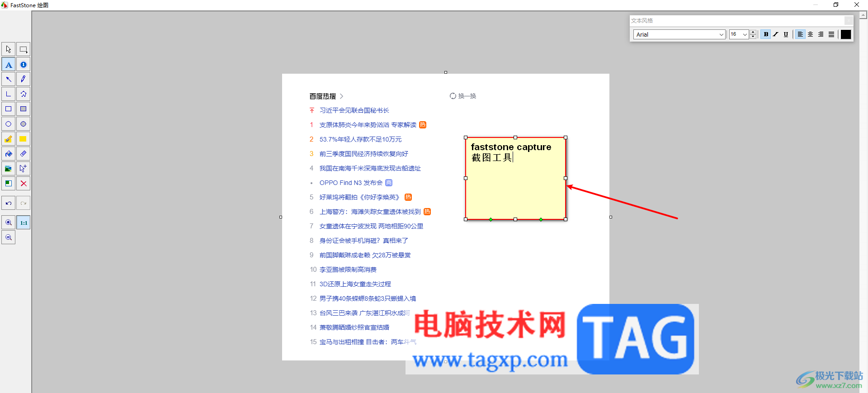Screen dimensions: 868x393
Task: Click the text 53.7%年轻人存款不足10万元
Action: click(361, 139)
